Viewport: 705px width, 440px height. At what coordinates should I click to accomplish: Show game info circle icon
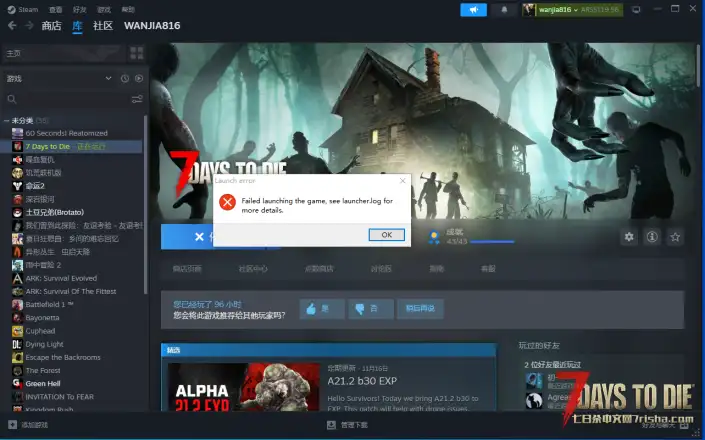(x=652, y=236)
